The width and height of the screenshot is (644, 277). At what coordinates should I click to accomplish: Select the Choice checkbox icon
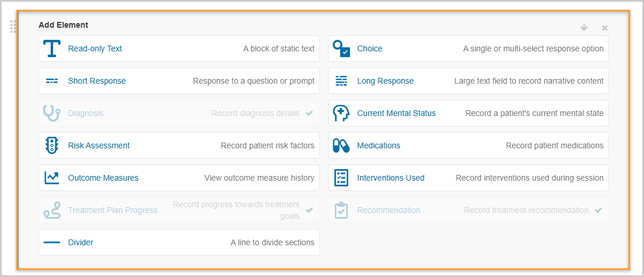341,48
